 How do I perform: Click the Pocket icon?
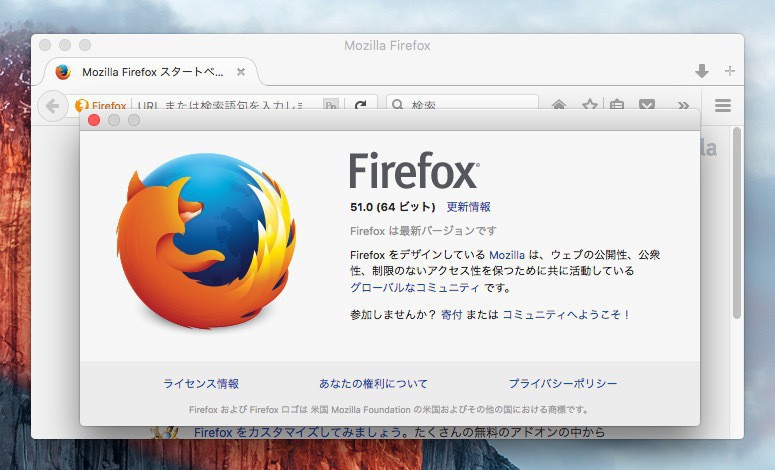tap(646, 104)
